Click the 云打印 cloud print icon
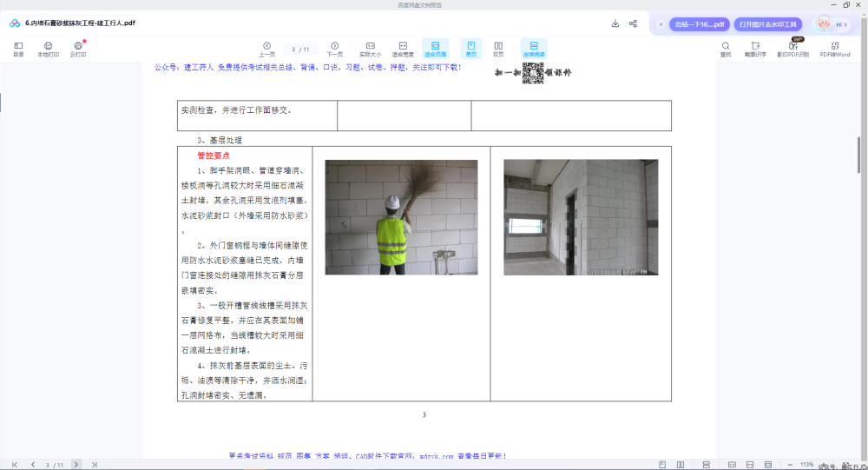The width and height of the screenshot is (868, 470). 78,49
